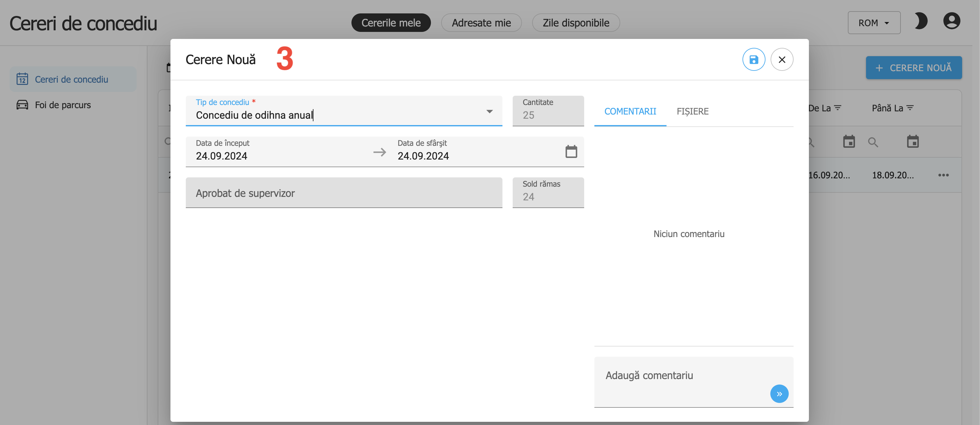Open the Zile disponibile view

pyautogui.click(x=576, y=23)
